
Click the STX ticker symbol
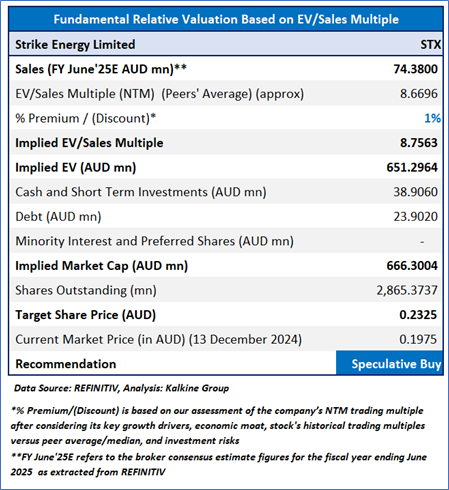(x=430, y=45)
